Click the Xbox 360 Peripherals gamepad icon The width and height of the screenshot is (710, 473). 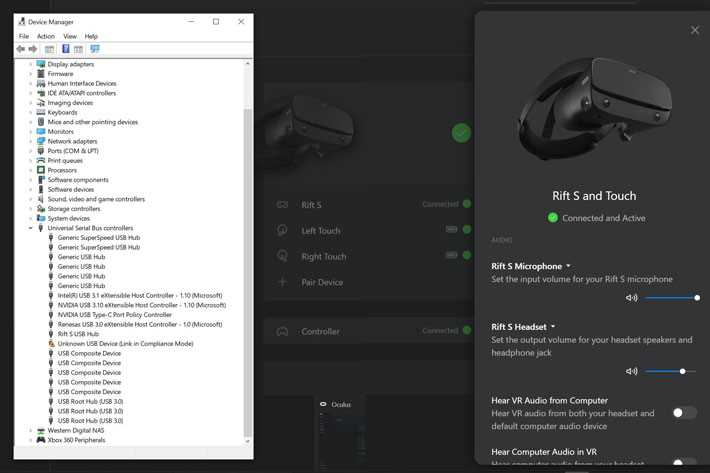pyautogui.click(x=41, y=440)
